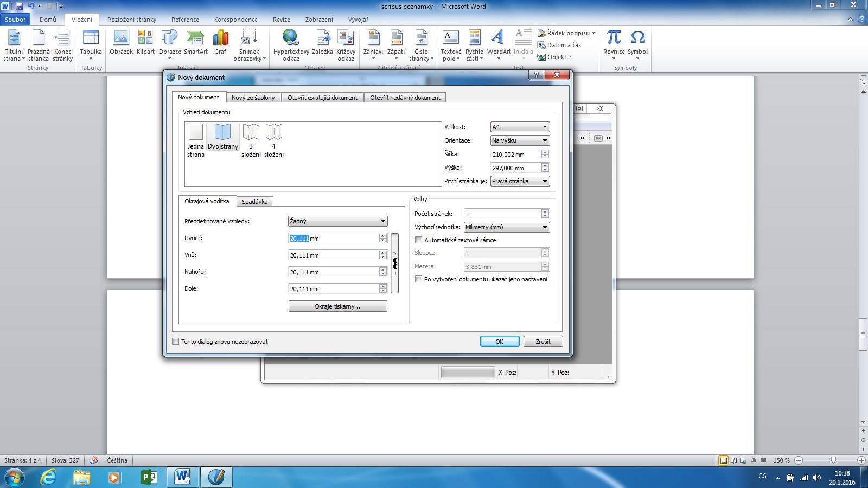Screen dimensions: 868x488
Task: Open Předdefinované vzhledy dropdown
Action: (337, 221)
